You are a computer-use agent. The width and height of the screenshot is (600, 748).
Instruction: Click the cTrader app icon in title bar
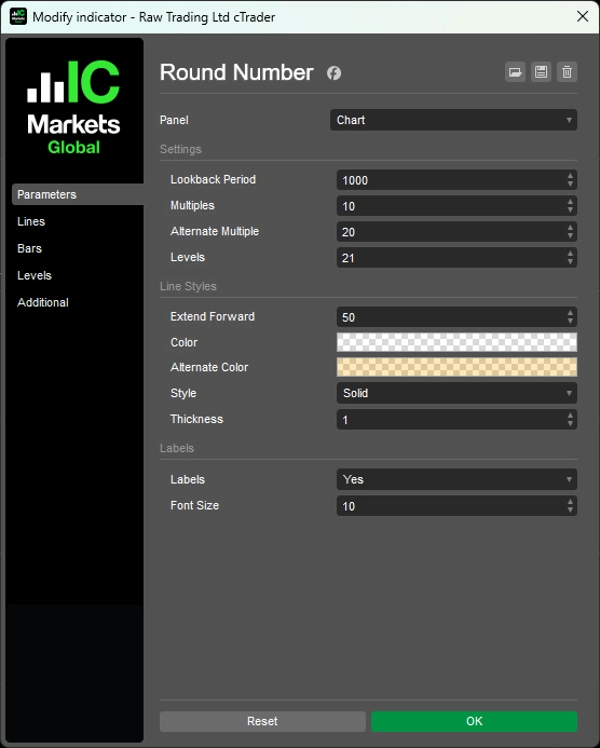[18, 16]
